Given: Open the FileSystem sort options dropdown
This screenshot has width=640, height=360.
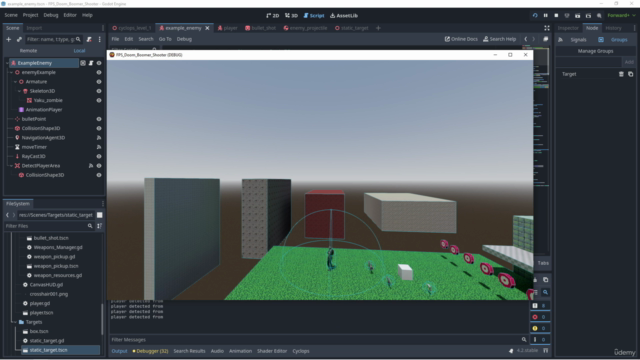Looking at the screenshot, I should coord(100,226).
